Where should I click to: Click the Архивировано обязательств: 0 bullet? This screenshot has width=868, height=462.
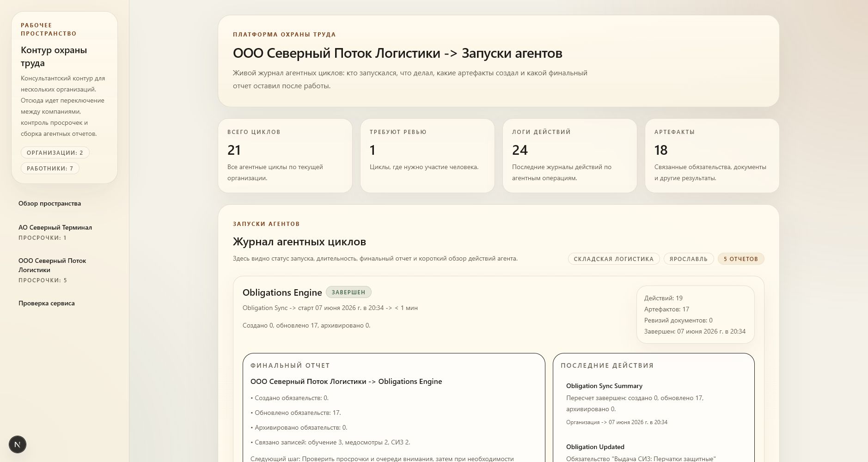299,427
